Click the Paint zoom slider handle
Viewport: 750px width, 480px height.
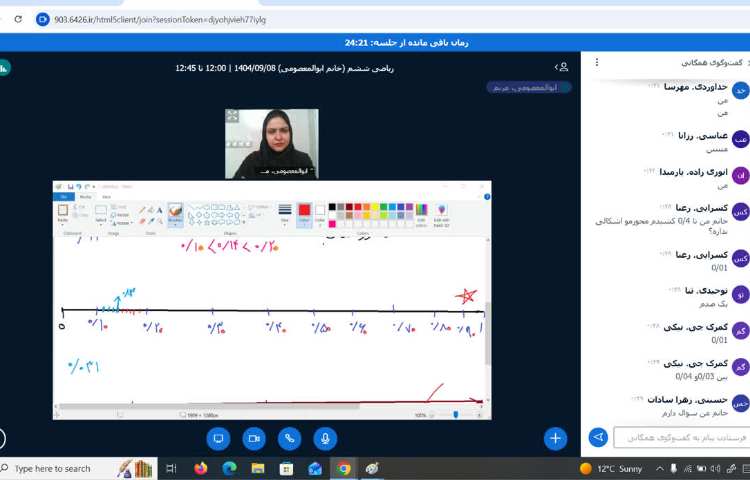[455, 415]
